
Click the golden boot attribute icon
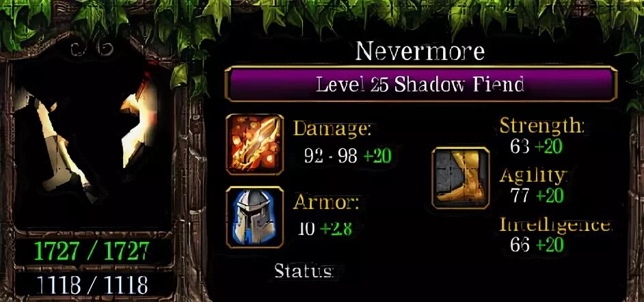[x=460, y=178]
